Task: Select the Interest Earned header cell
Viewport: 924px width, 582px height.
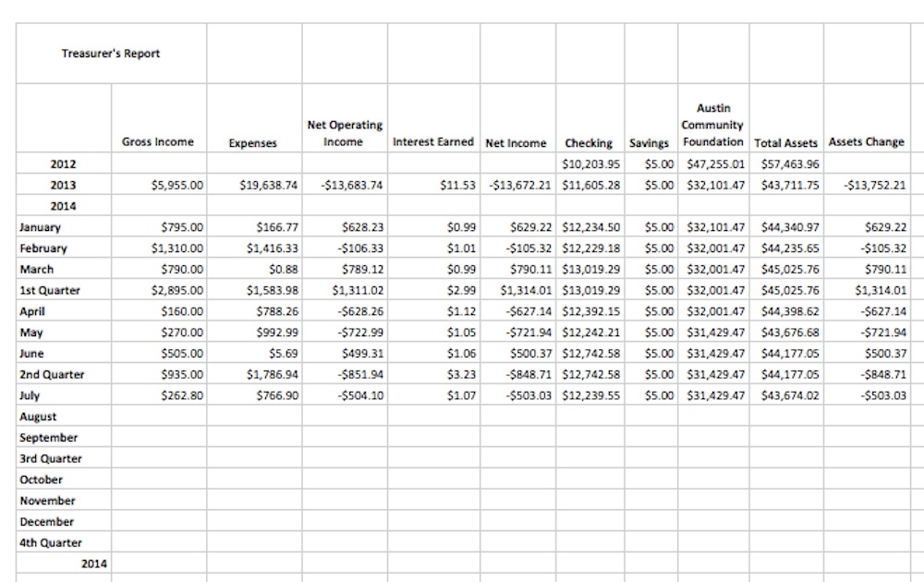Action: (432, 142)
